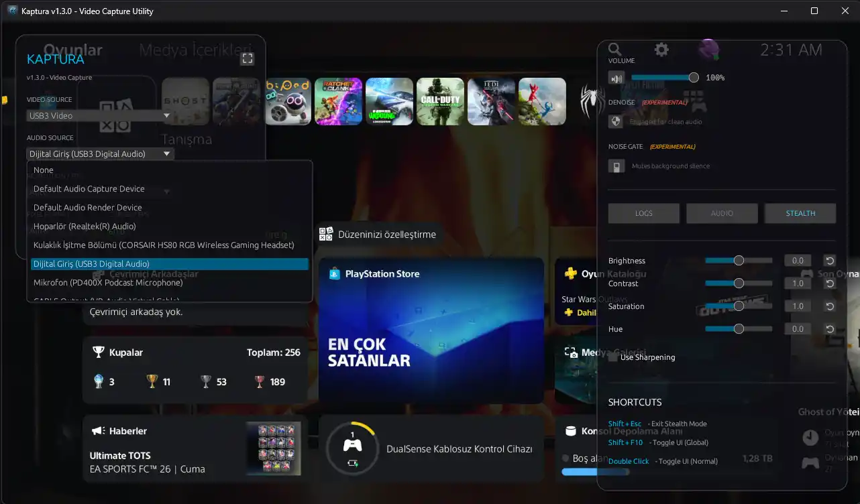Click the 100% volume readout
The image size is (860, 504).
coord(715,78)
